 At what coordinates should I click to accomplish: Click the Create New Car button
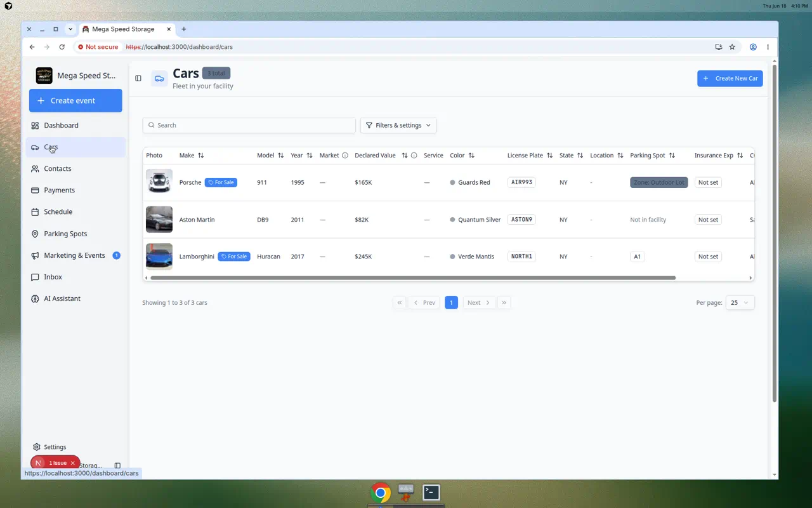(730, 78)
